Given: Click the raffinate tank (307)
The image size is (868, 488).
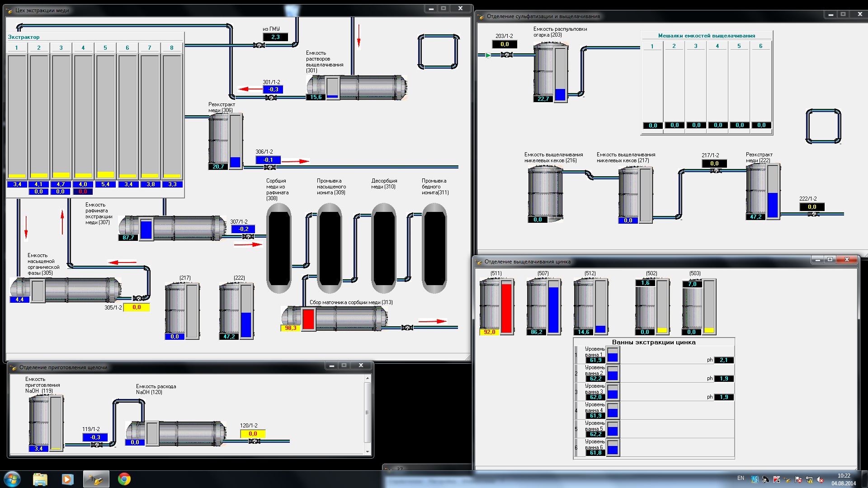Looking at the screenshot, I should 173,228.
